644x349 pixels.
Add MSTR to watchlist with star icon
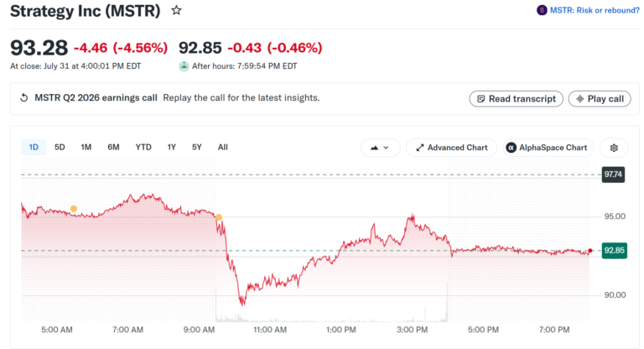point(176,10)
